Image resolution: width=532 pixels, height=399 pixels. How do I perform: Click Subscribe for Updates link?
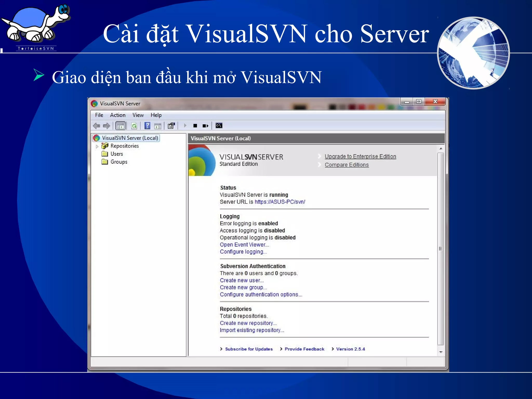click(x=249, y=349)
